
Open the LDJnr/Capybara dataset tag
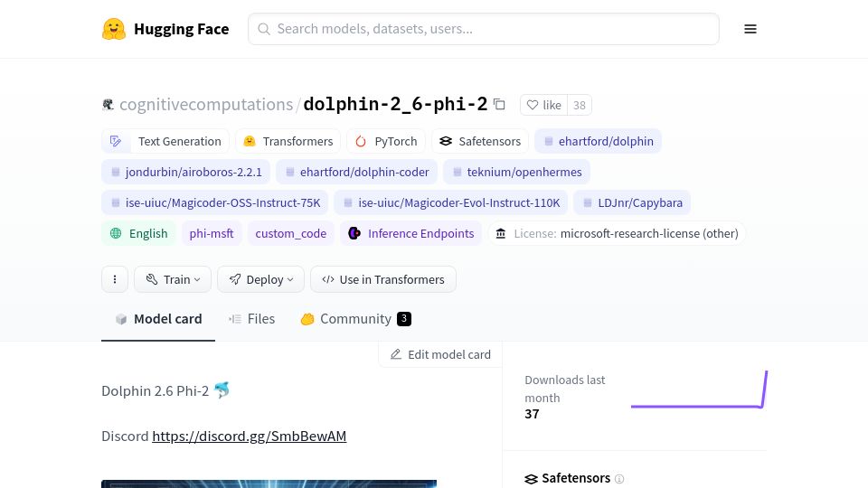[632, 202]
